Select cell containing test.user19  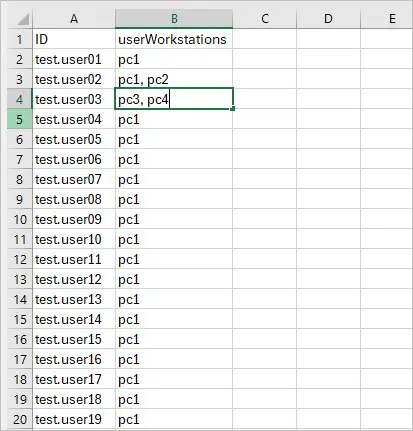pyautogui.click(x=74, y=419)
